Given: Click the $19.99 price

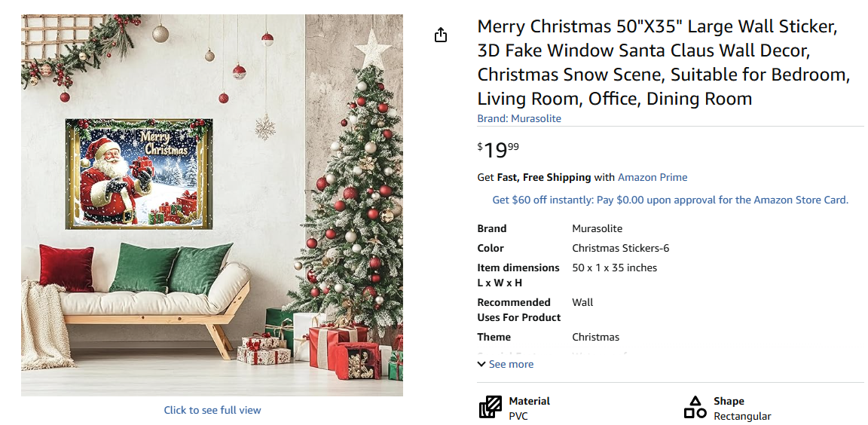Looking at the screenshot, I should pyautogui.click(x=498, y=150).
